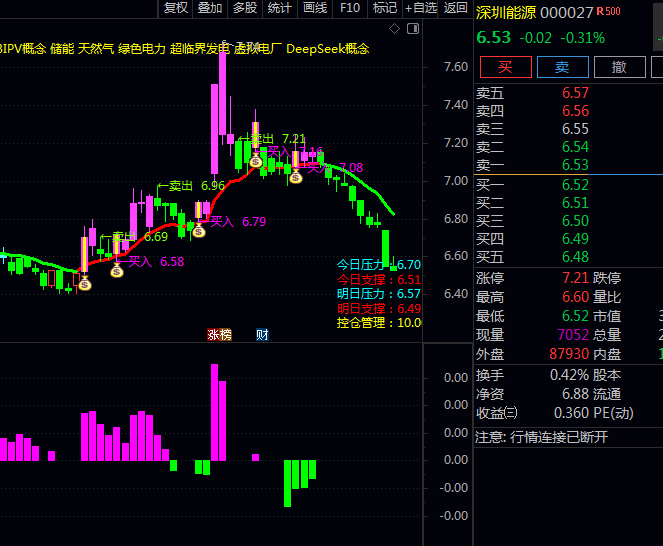
Task: Click the stock code 000027
Action: pos(567,13)
